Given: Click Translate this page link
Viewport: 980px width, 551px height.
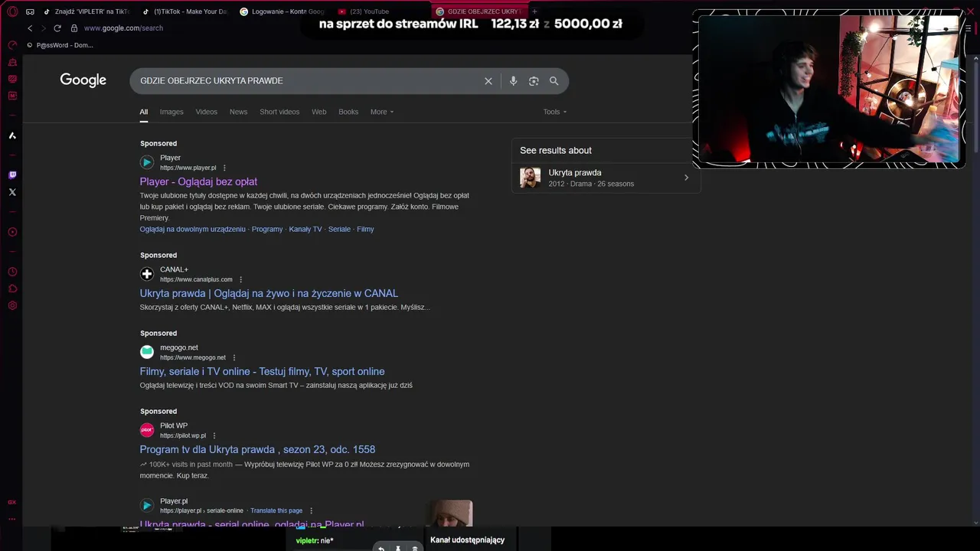Looking at the screenshot, I should tap(276, 510).
